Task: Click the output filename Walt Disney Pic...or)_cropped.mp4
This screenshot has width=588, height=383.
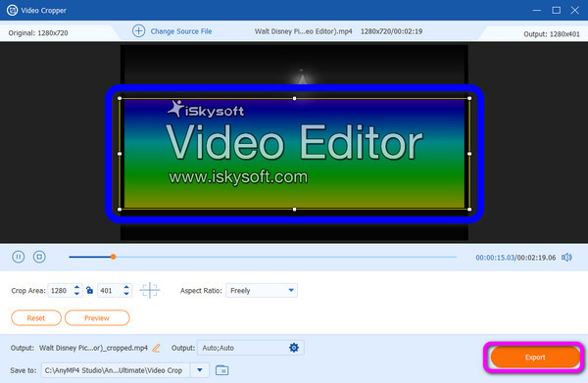Action: point(93,348)
